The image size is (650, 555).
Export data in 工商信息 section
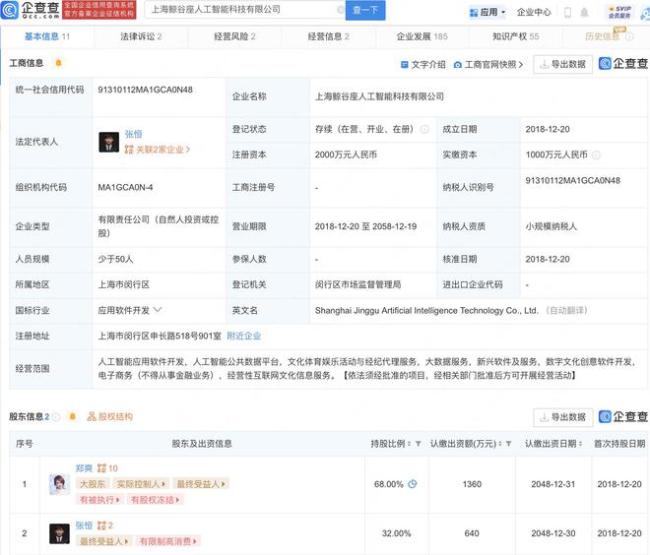[563, 64]
